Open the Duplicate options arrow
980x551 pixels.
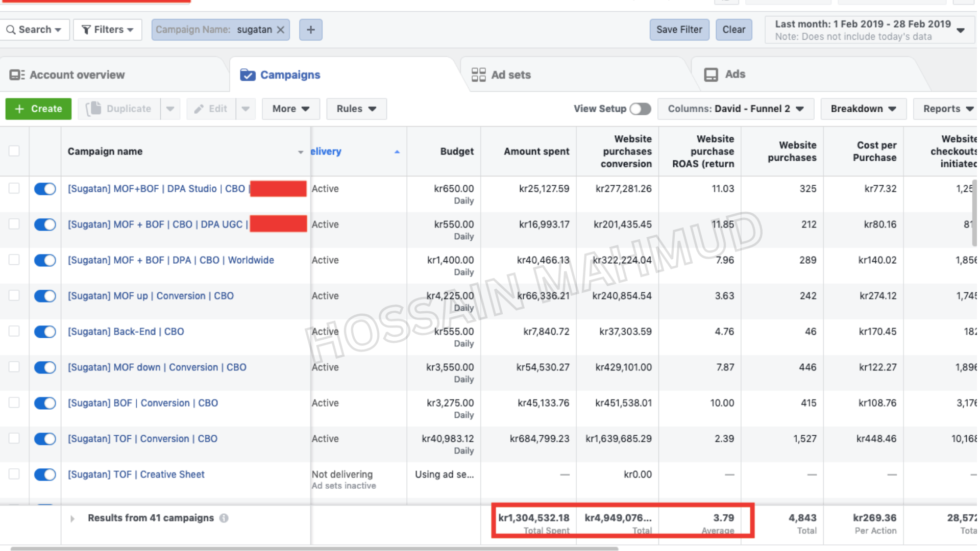(x=170, y=109)
